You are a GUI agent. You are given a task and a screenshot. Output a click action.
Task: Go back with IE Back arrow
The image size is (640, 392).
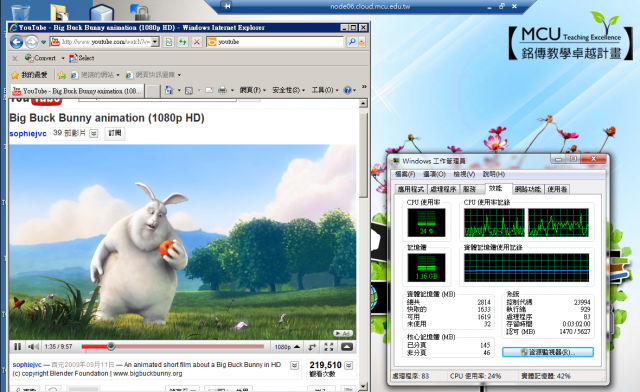16,42
